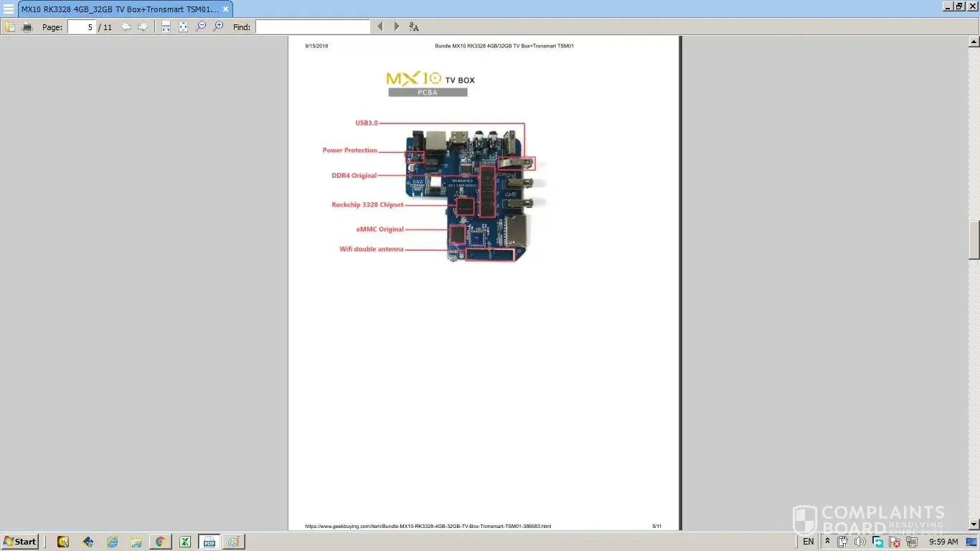Click the page number input field

pos(82,27)
